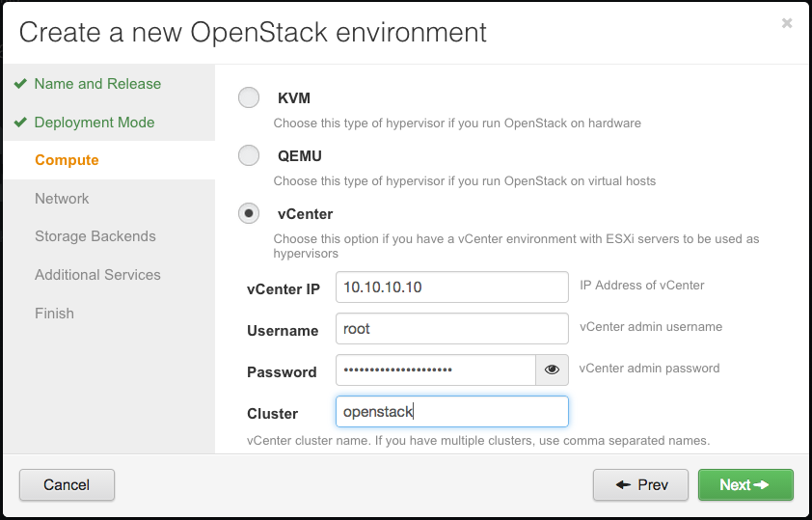This screenshot has width=812, height=520.
Task: Cancel the environment creation wizard
Action: [67, 484]
